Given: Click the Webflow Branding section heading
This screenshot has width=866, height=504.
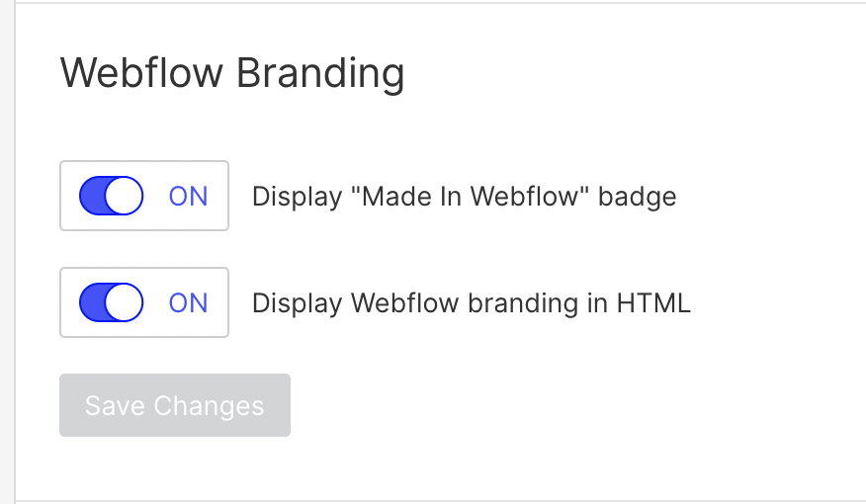Looking at the screenshot, I should [x=232, y=75].
